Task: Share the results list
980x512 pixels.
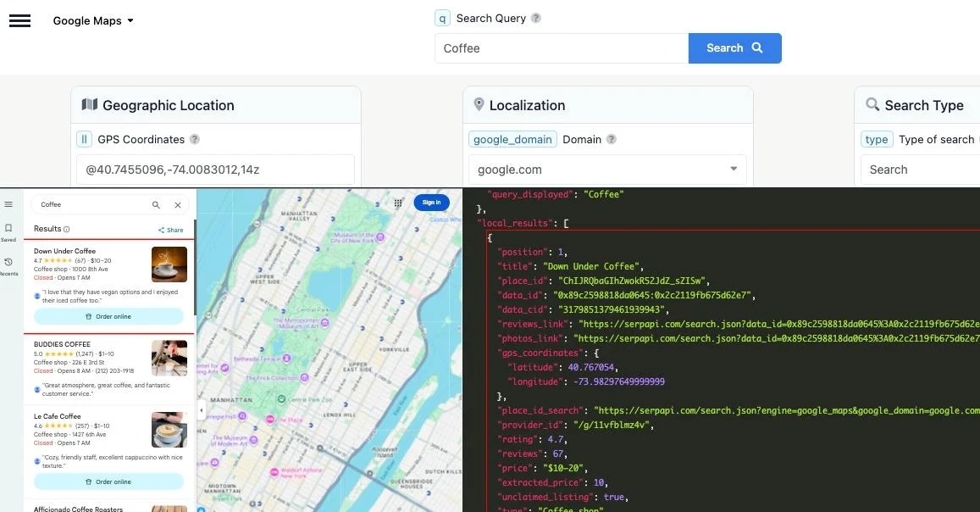Action: coord(170,230)
